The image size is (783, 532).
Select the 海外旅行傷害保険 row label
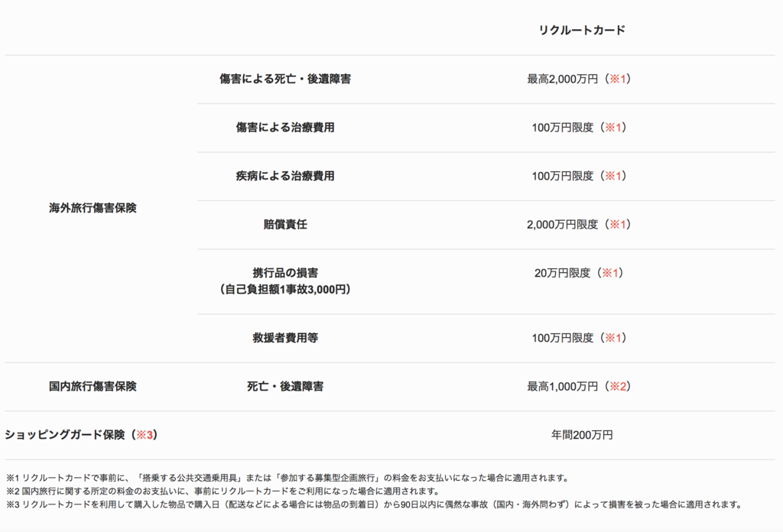coord(93,208)
